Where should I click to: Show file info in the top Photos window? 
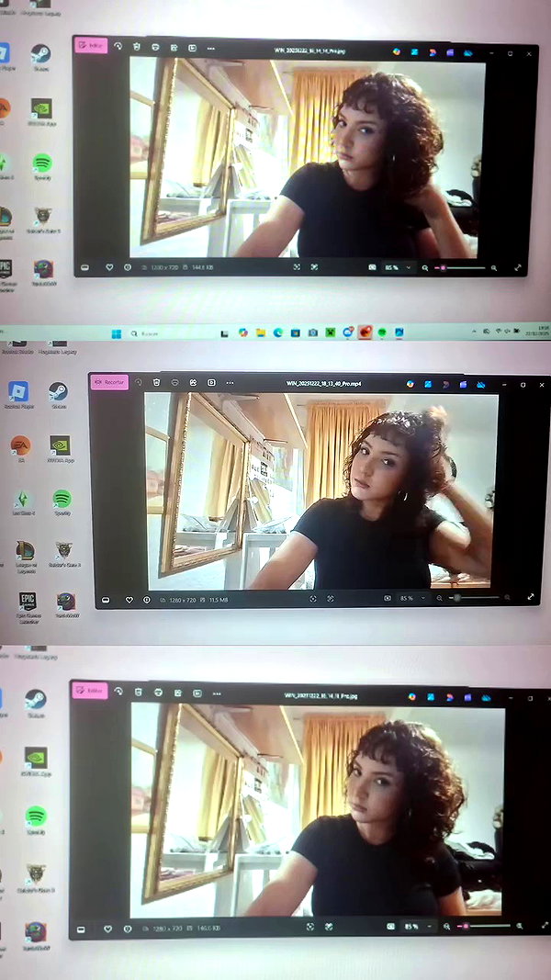(128, 267)
